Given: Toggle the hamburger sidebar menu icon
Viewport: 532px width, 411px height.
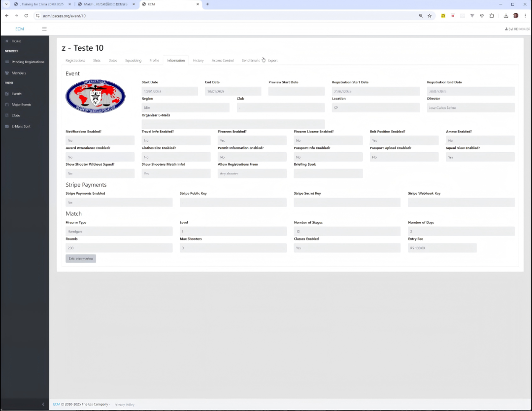Looking at the screenshot, I should click(44, 29).
